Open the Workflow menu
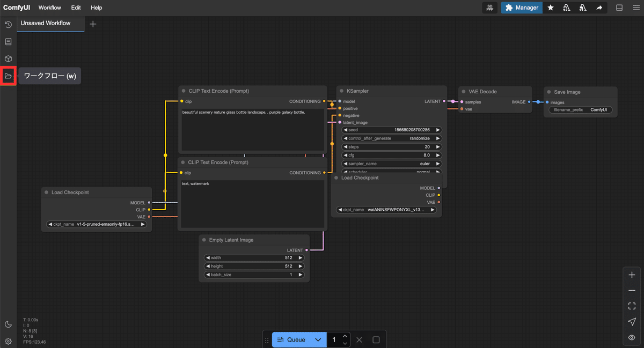Screen dimensions: 644x348 coord(50,8)
